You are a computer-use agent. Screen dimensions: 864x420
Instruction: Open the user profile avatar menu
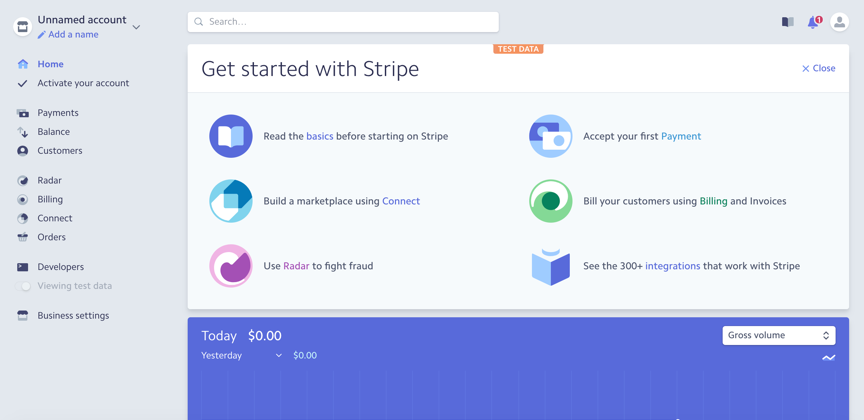click(x=839, y=22)
